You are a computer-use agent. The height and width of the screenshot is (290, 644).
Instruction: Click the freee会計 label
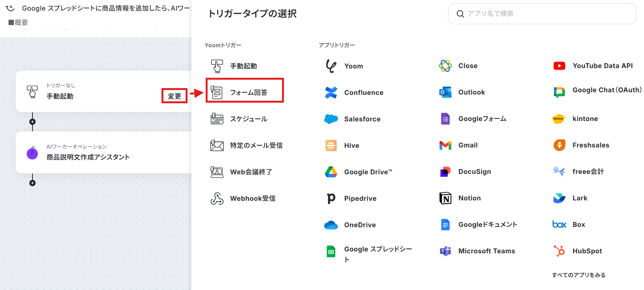point(588,172)
